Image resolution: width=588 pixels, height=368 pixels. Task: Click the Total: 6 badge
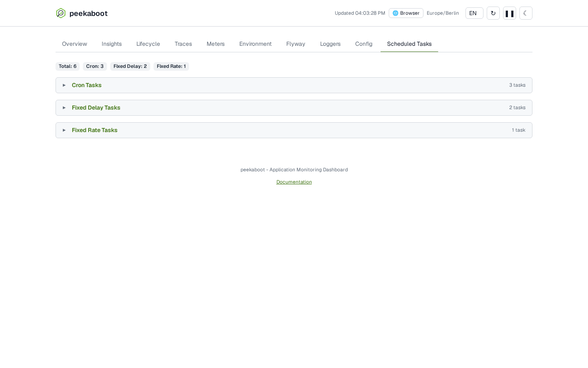pyautogui.click(x=67, y=66)
